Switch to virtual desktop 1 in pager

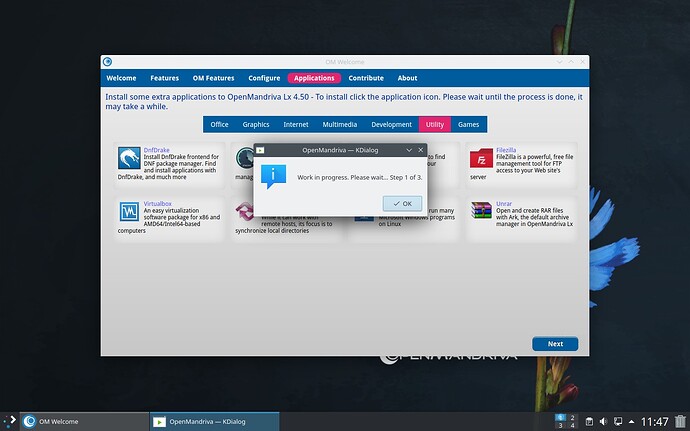560,417
